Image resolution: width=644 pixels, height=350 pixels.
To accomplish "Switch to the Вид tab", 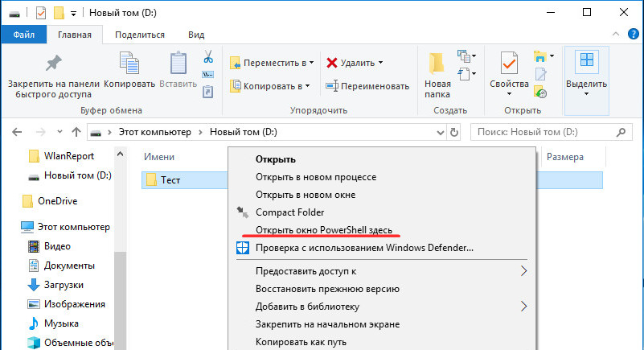I will [x=196, y=35].
